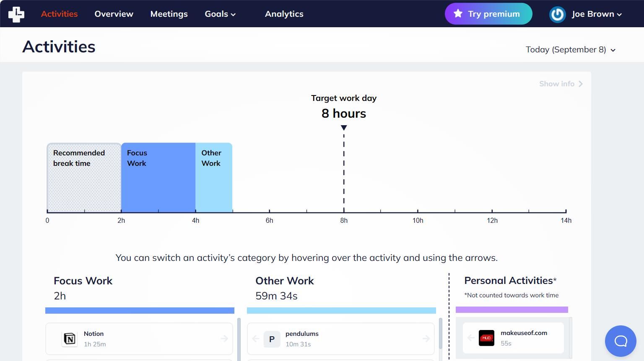Click the Try premium button
This screenshot has height=361, width=644.
coord(488,14)
